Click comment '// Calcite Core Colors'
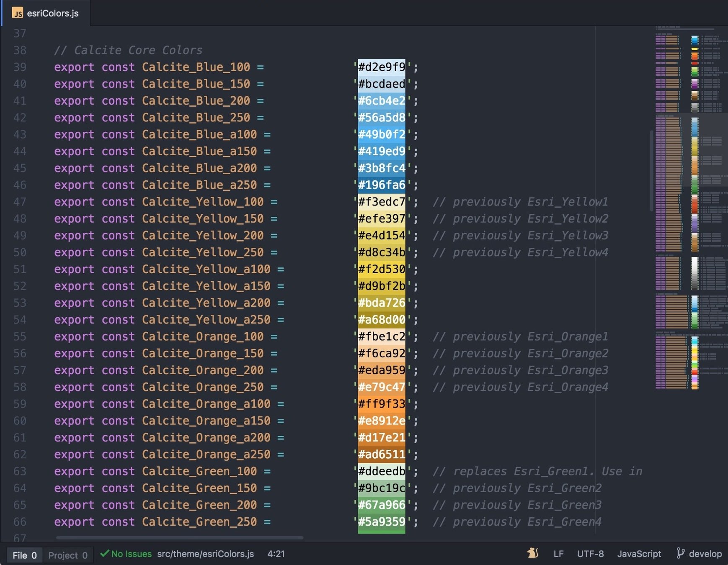This screenshot has height=565, width=728. 128,50
